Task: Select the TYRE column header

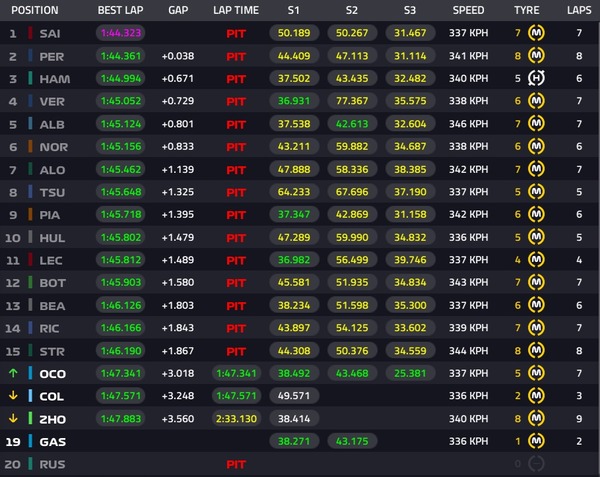Action: click(x=526, y=10)
